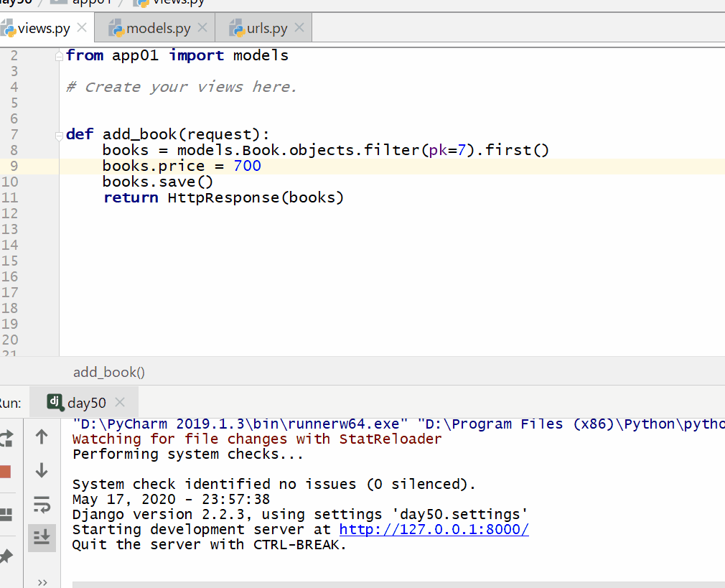This screenshot has height=588, width=725.
Task: Switch to the urls.py tab
Action: tap(266, 29)
